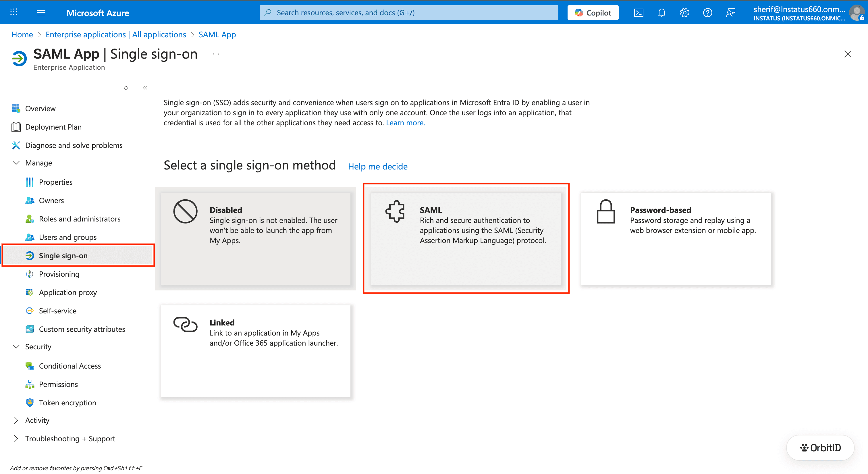Open the more options ellipsis next to title
Image resolution: width=868 pixels, height=474 pixels.
(x=216, y=54)
